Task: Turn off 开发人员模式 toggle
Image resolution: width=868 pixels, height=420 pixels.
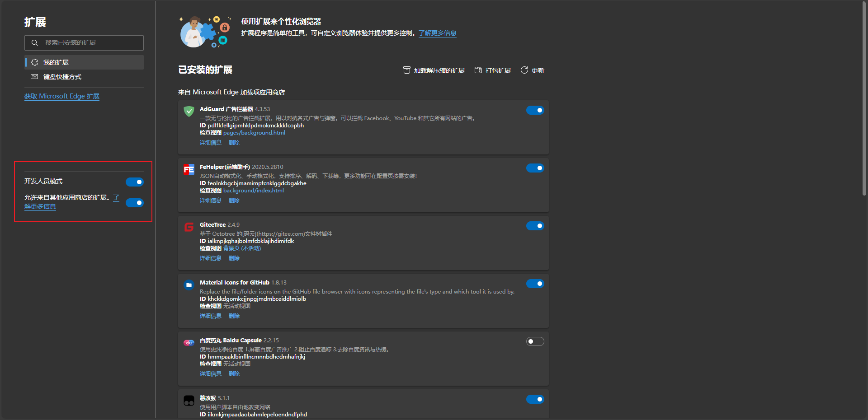Action: [x=134, y=182]
